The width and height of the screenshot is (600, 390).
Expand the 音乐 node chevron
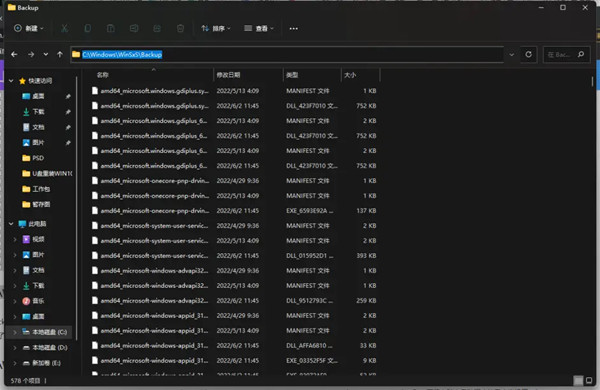click(x=15, y=301)
